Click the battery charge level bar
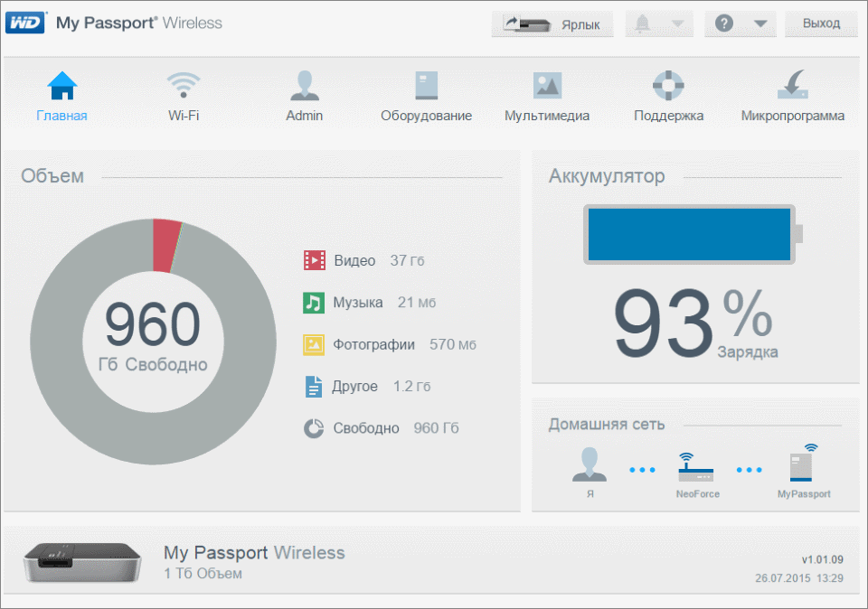This screenshot has height=609, width=868. pos(689,233)
